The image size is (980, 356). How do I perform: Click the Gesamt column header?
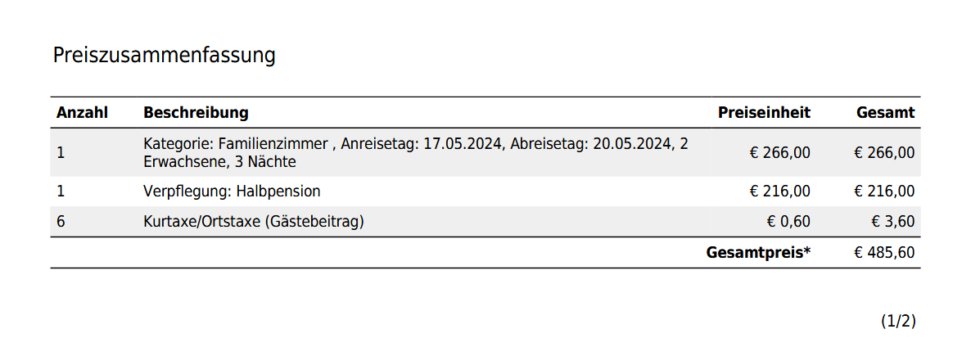point(886,113)
